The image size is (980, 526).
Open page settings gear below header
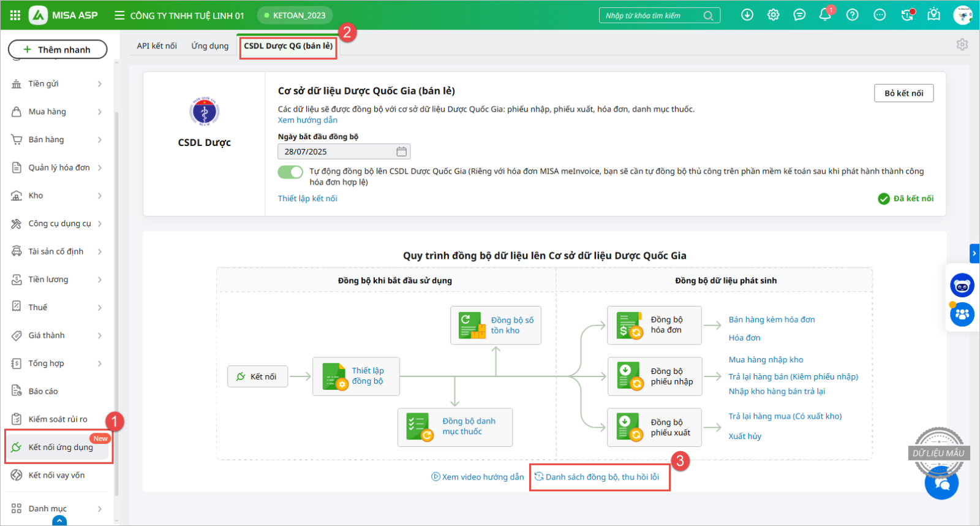[x=962, y=45]
